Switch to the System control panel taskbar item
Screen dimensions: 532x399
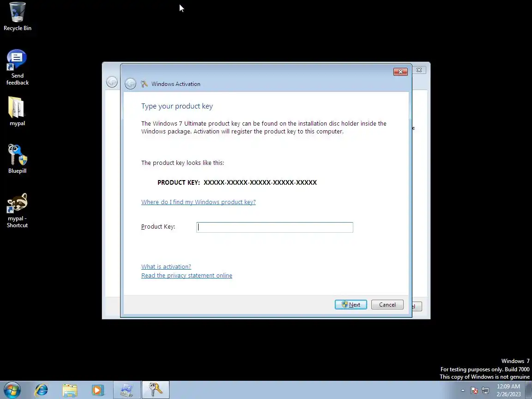pos(127,390)
